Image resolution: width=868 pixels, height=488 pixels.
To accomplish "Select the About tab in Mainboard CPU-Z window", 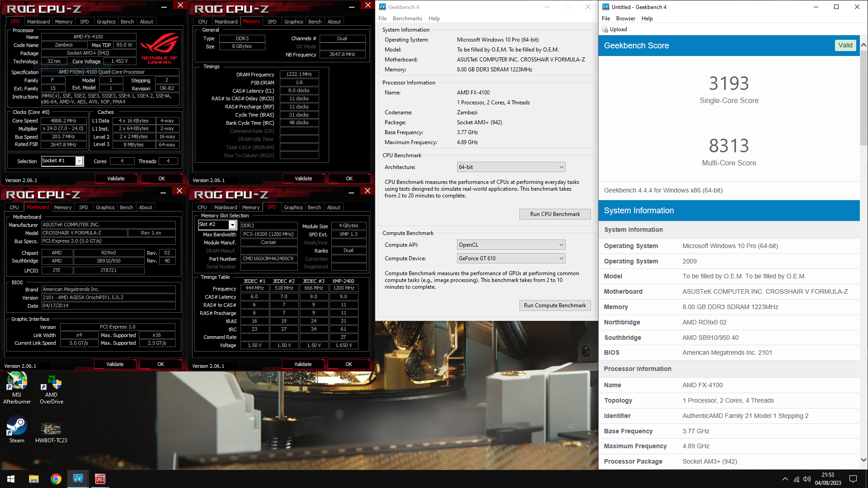I will [x=145, y=207].
